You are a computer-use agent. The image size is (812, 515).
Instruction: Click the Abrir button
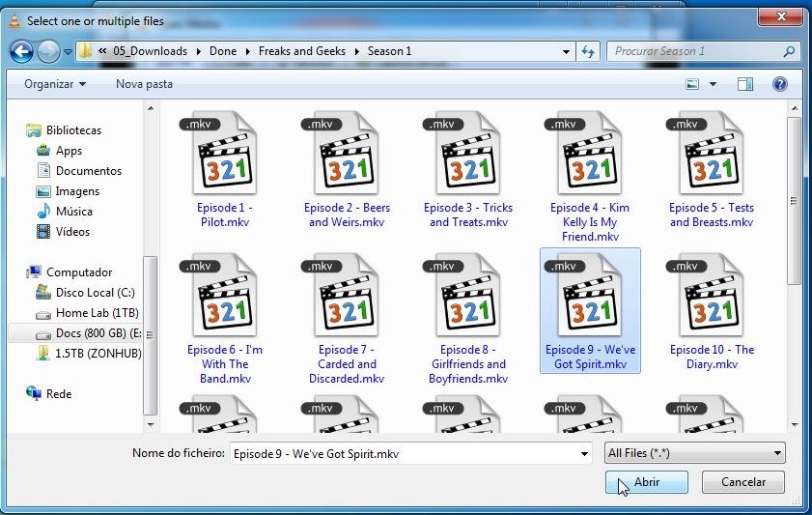(647, 482)
